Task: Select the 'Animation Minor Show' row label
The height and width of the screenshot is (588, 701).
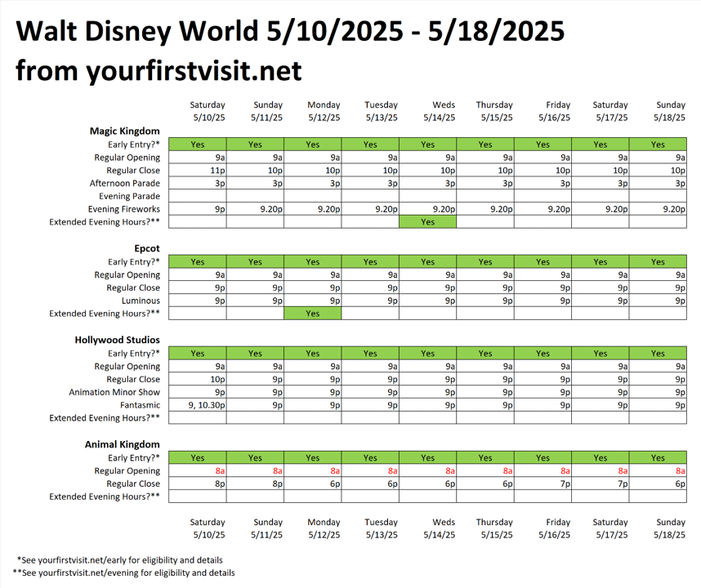Action: pos(114,392)
